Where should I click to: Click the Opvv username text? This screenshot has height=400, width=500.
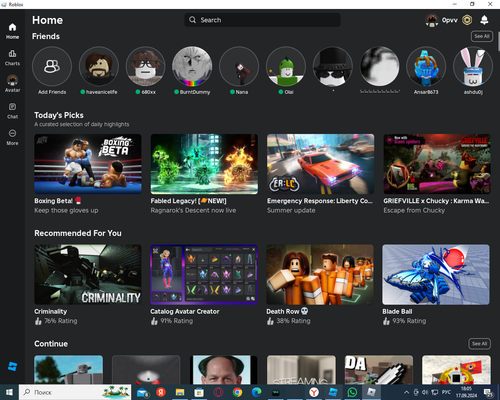450,20
